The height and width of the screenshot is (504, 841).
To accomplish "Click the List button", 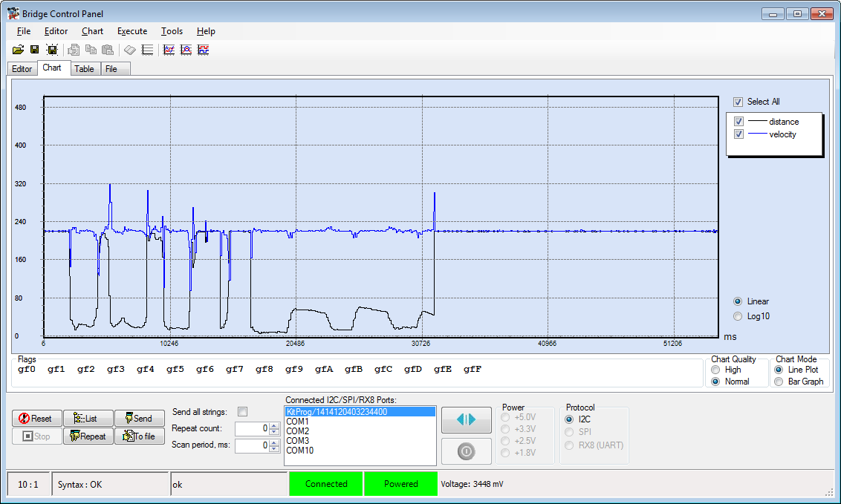I will pyautogui.click(x=88, y=419).
